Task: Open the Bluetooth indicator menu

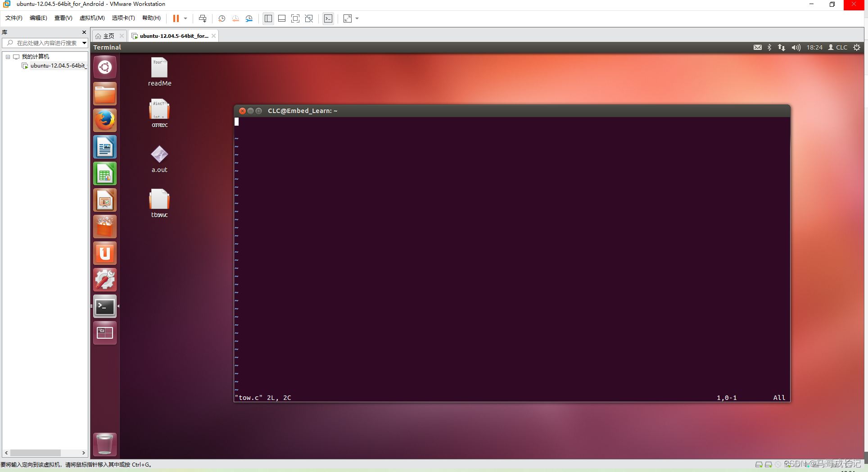Action: [769, 47]
